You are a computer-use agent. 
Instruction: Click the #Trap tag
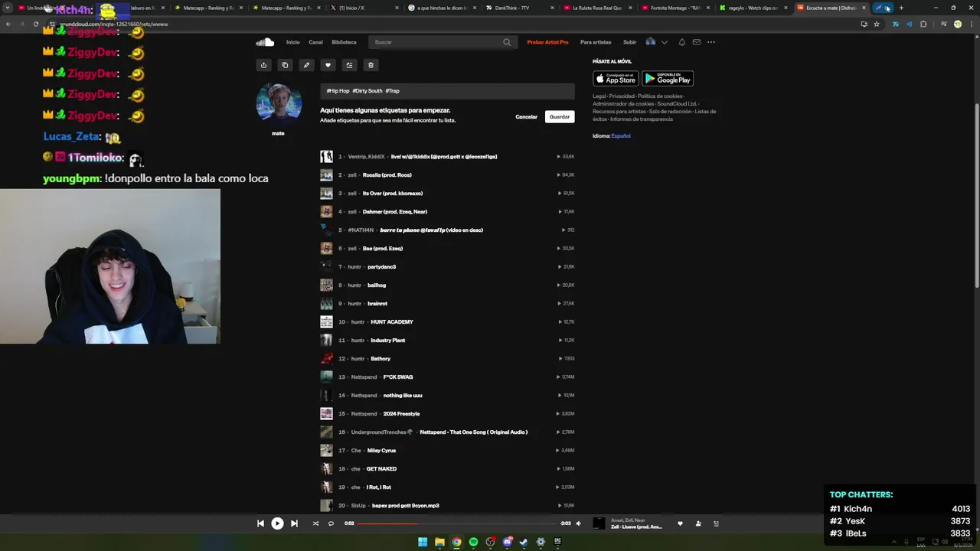coord(392,91)
